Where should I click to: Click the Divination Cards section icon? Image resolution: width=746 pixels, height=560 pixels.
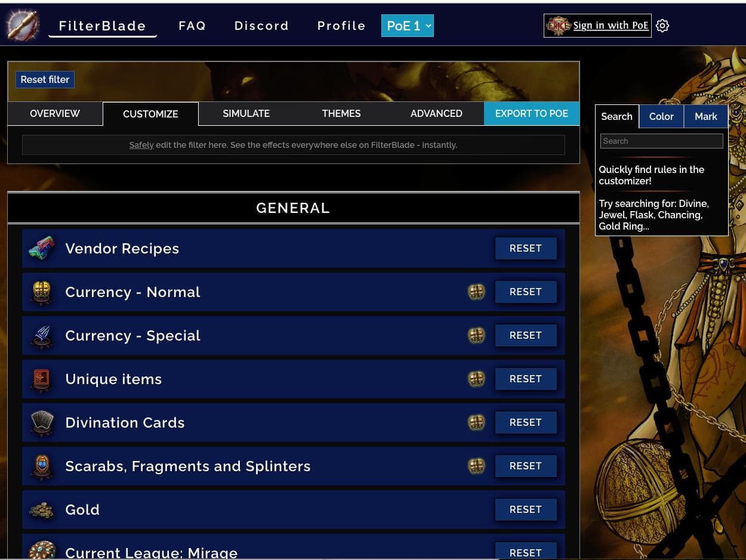pos(42,423)
